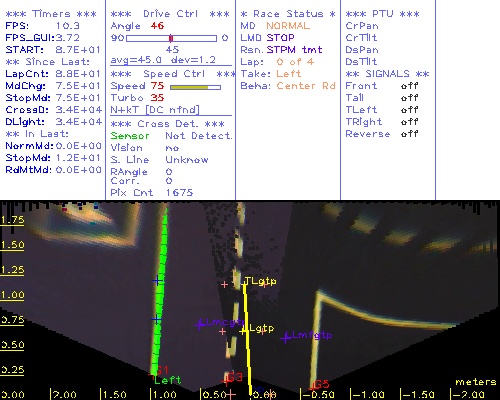
Task: Click the TLgtp yellow cross marker
Action: [x=245, y=284]
